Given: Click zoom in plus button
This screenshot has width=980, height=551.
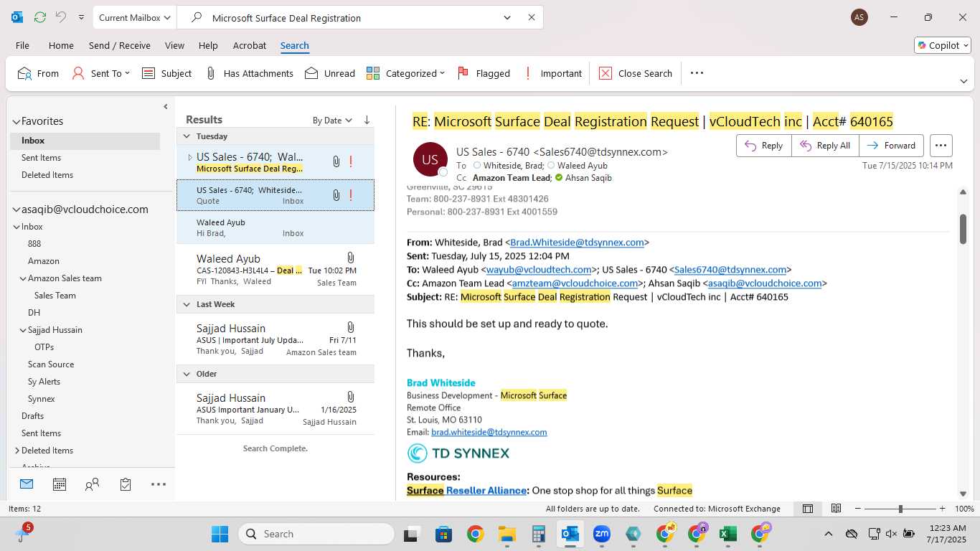Looking at the screenshot, I should point(943,509).
